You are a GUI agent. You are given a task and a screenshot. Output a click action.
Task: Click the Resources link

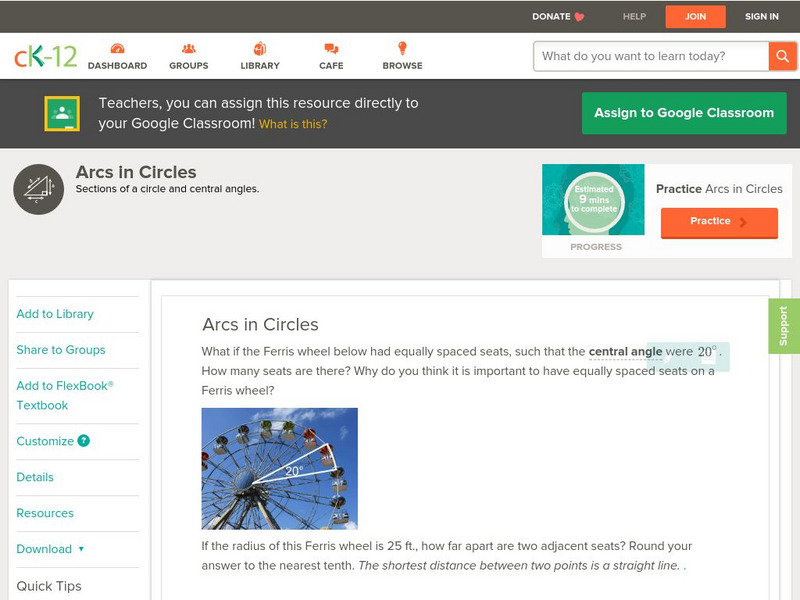coord(45,513)
